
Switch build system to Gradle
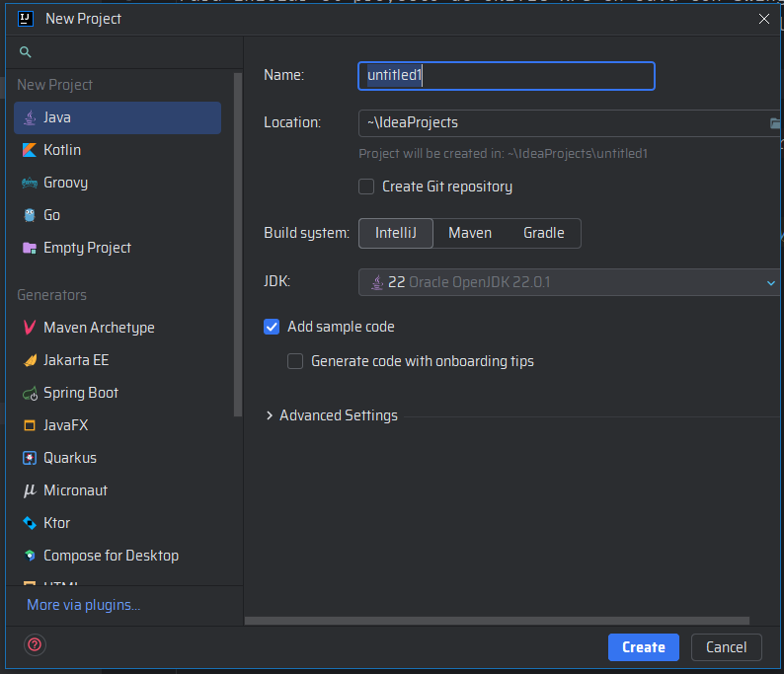[x=543, y=233]
